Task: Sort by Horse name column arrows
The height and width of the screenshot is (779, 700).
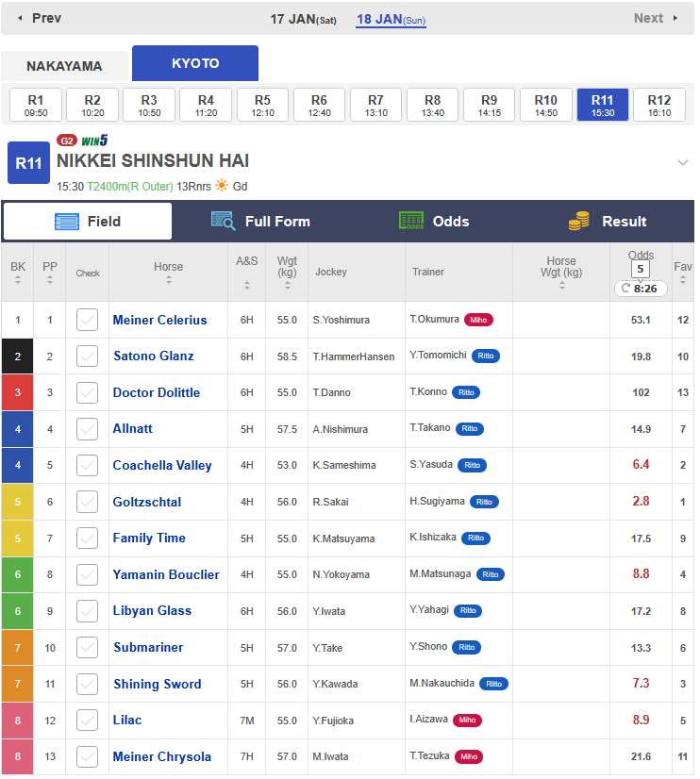Action: [x=169, y=281]
